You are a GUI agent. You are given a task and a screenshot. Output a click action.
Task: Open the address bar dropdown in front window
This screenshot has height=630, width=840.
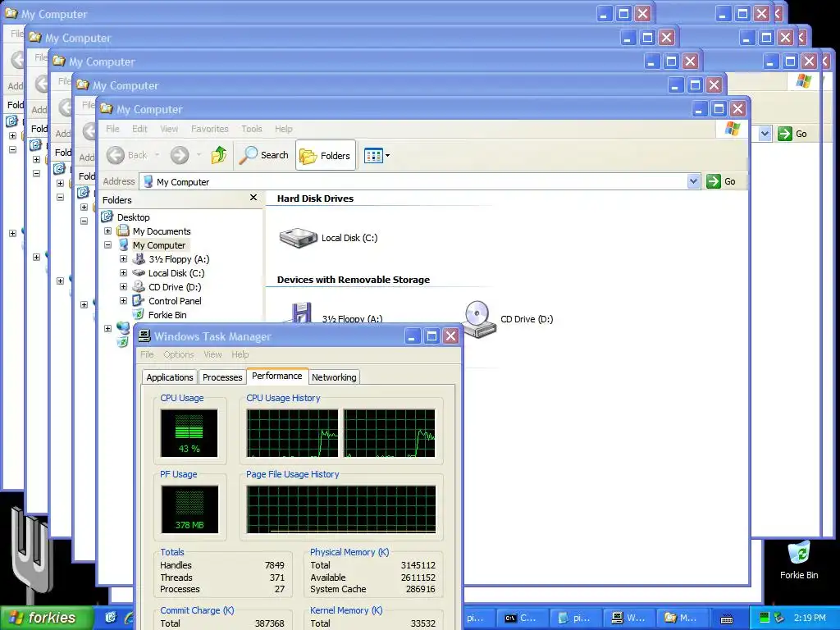click(x=693, y=181)
